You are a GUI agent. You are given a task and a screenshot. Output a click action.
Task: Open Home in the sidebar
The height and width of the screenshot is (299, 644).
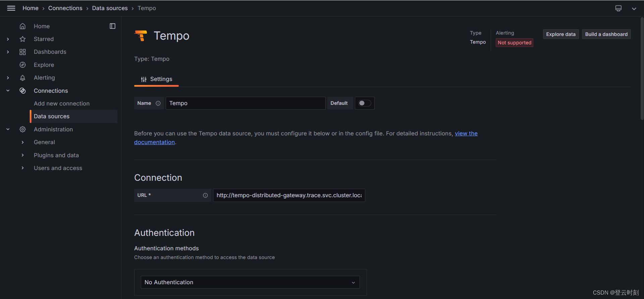click(x=42, y=26)
